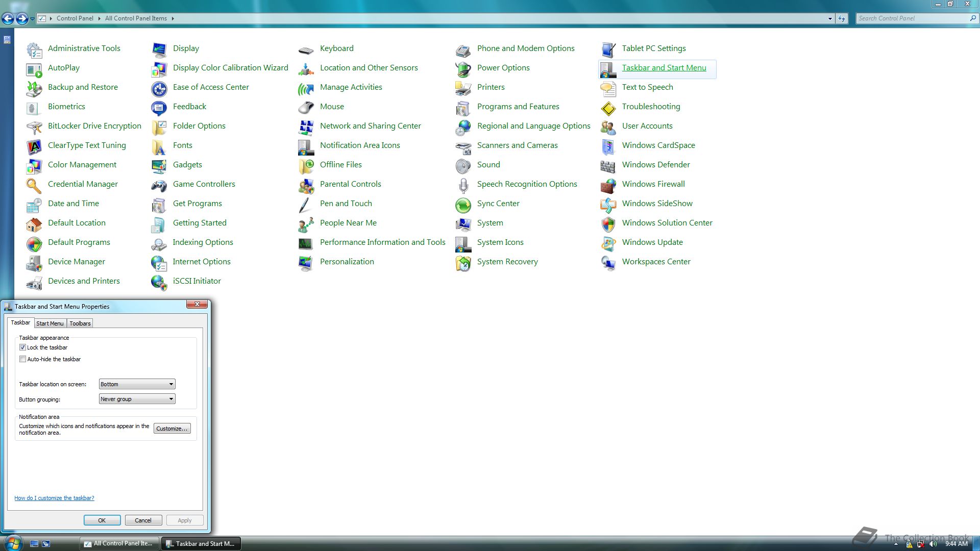Open How do I customize the taskbar link
This screenshot has height=551, width=980.
(x=54, y=498)
